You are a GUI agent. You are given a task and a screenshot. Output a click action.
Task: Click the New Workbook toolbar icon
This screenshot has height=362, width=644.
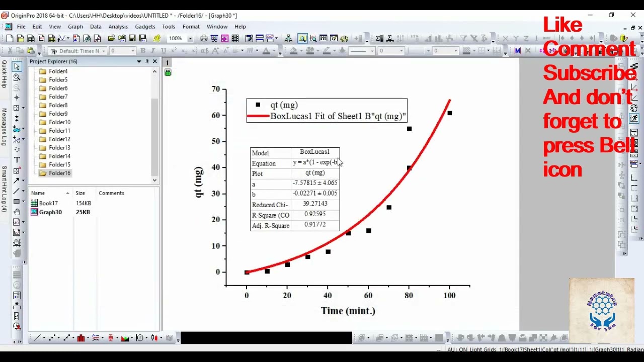pyautogui.click(x=31, y=38)
